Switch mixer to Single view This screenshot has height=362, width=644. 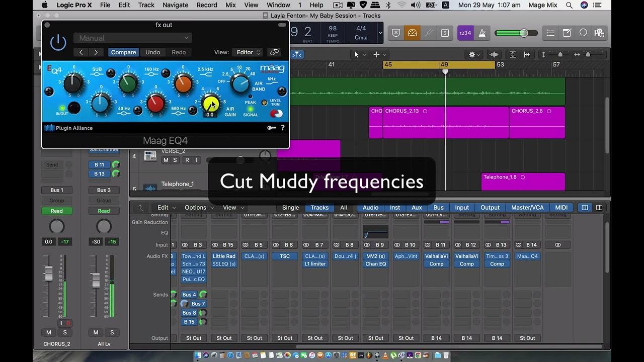(x=290, y=207)
